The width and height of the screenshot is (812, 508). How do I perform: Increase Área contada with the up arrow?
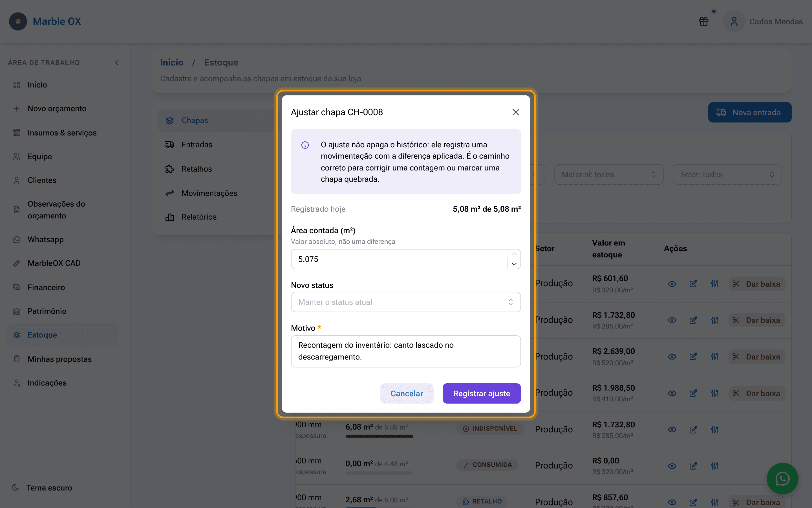pos(514,254)
